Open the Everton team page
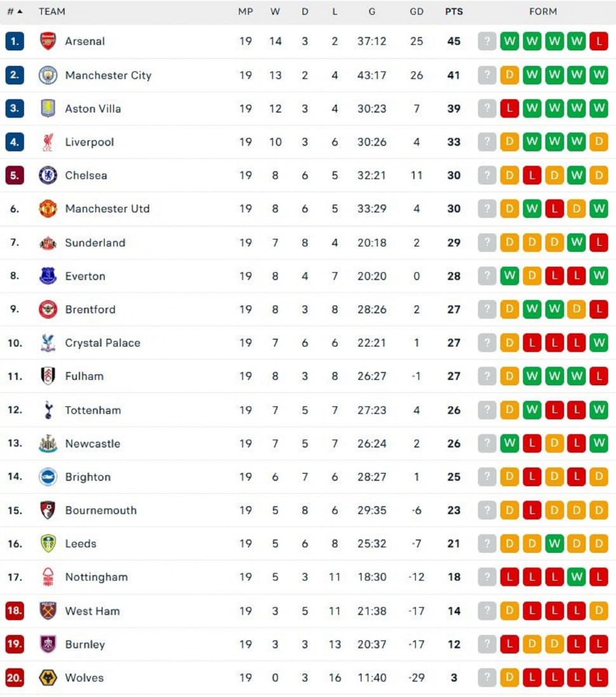 tap(85, 276)
